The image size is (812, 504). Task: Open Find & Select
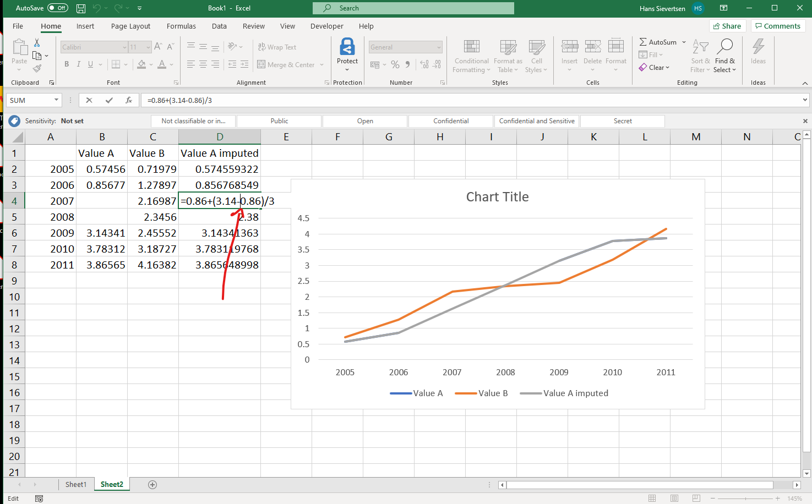click(x=724, y=56)
